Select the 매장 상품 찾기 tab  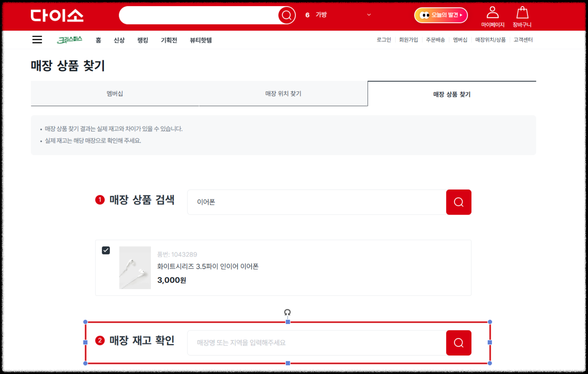(x=452, y=94)
